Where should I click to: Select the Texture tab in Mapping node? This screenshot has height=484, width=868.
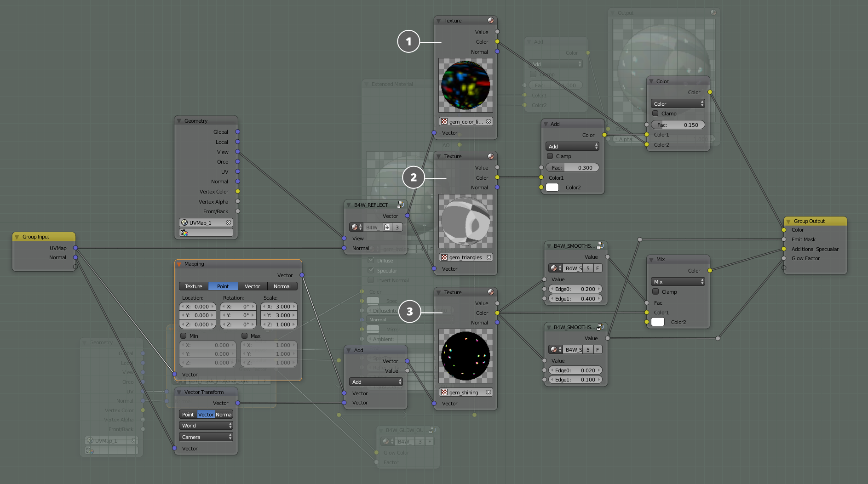193,286
